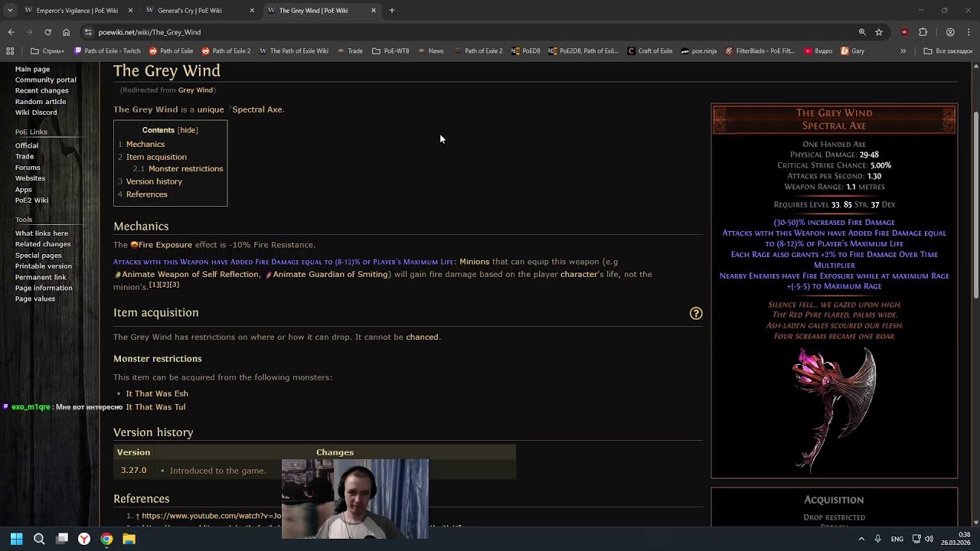This screenshot has width=980, height=551.
Task: Open Animate Weapon of Self Reflection link
Action: tap(190, 274)
